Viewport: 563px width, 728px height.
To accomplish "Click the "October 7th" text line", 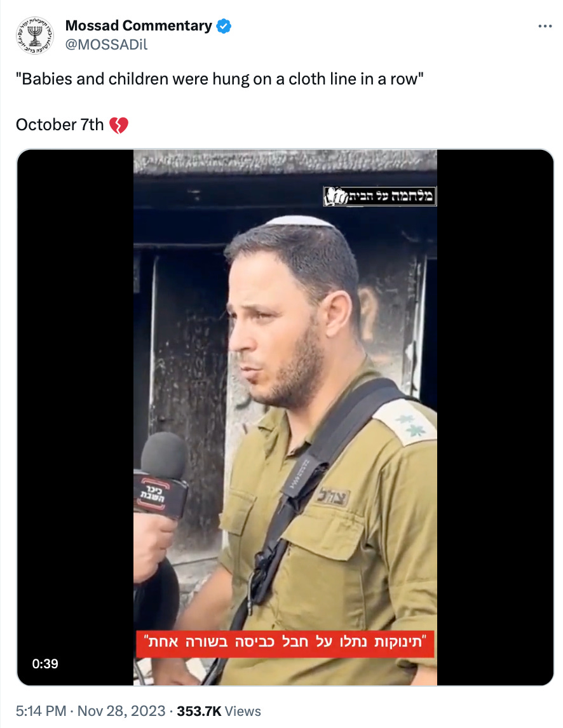I will tap(60, 125).
